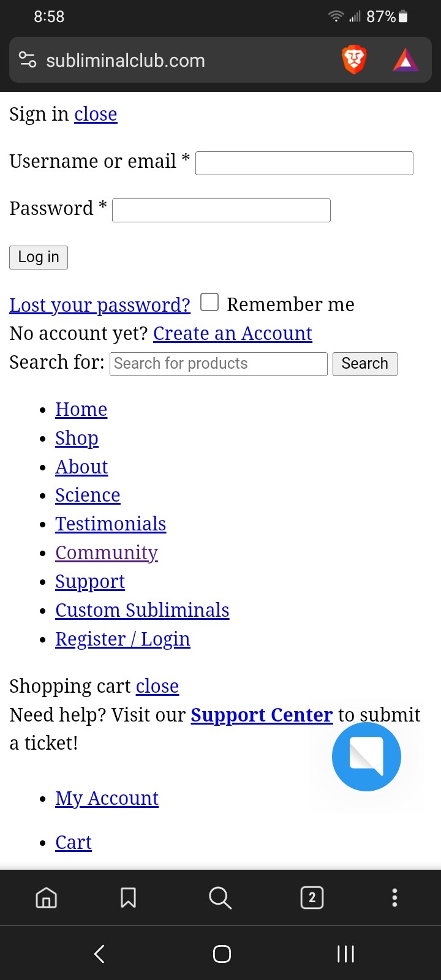441x980 pixels.
Task: Open the Custom Subliminals menu link
Action: [142, 610]
